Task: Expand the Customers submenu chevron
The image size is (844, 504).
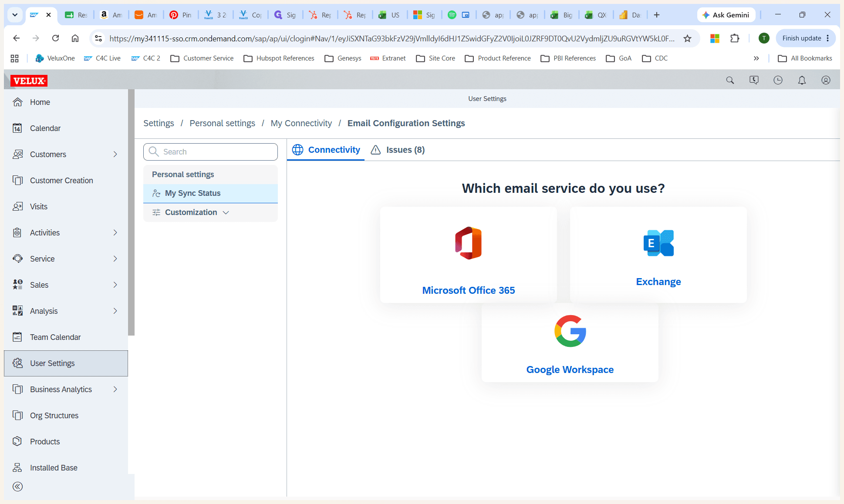Action: coord(115,155)
